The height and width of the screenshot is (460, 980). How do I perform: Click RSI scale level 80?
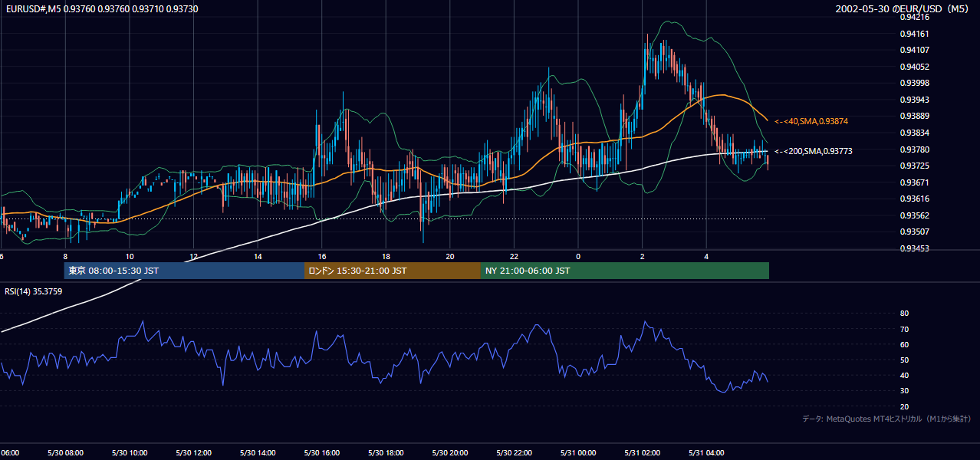[x=904, y=314]
